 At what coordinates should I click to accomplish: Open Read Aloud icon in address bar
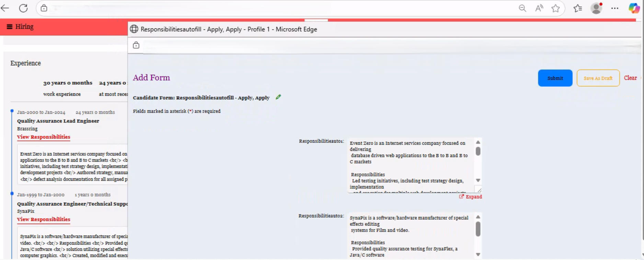539,8
